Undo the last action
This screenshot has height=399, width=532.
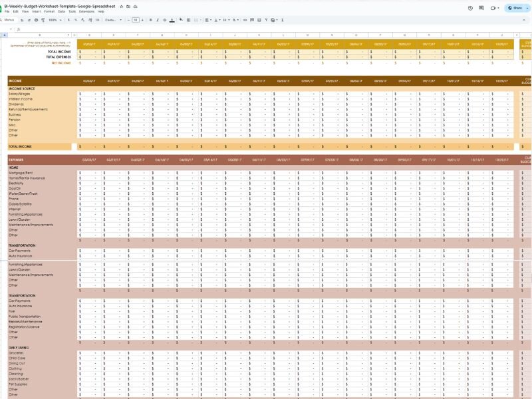point(22,20)
